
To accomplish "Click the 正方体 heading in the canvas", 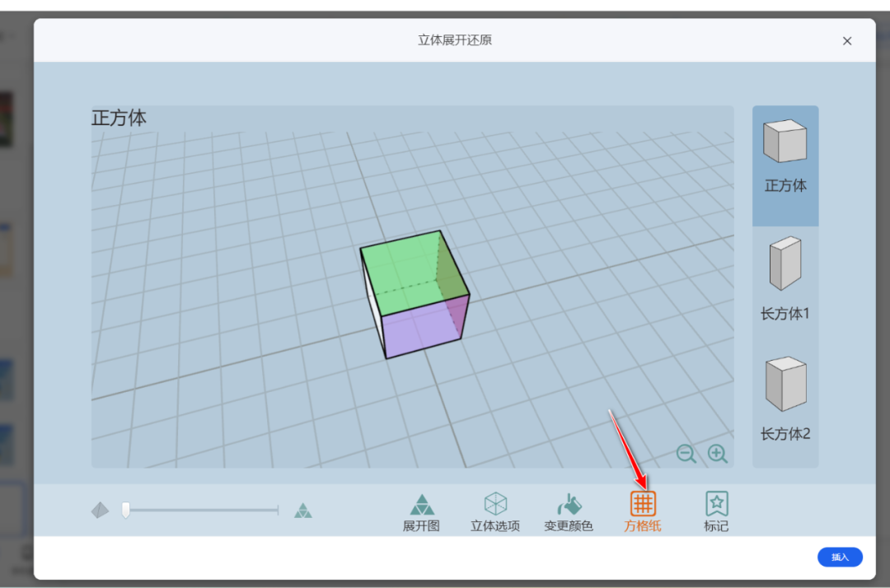I will point(119,118).
